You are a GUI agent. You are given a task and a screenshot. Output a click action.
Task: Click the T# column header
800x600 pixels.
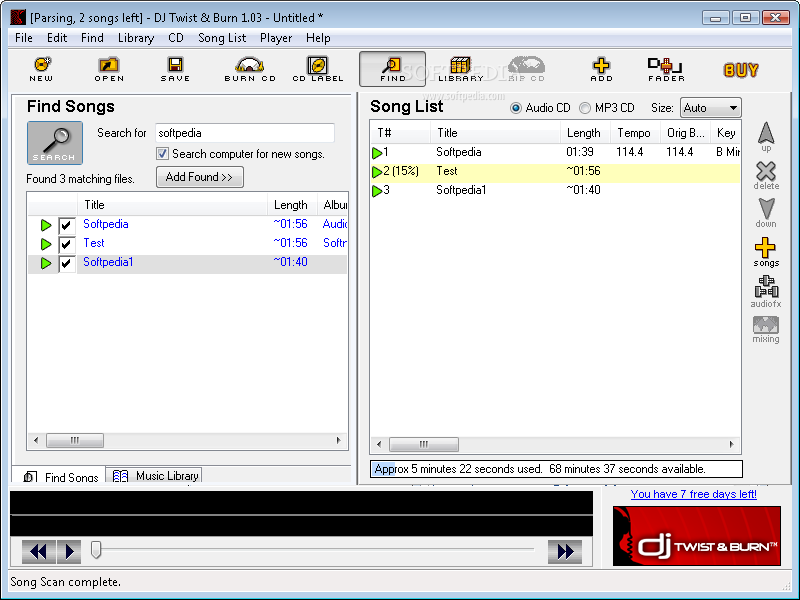(401, 133)
